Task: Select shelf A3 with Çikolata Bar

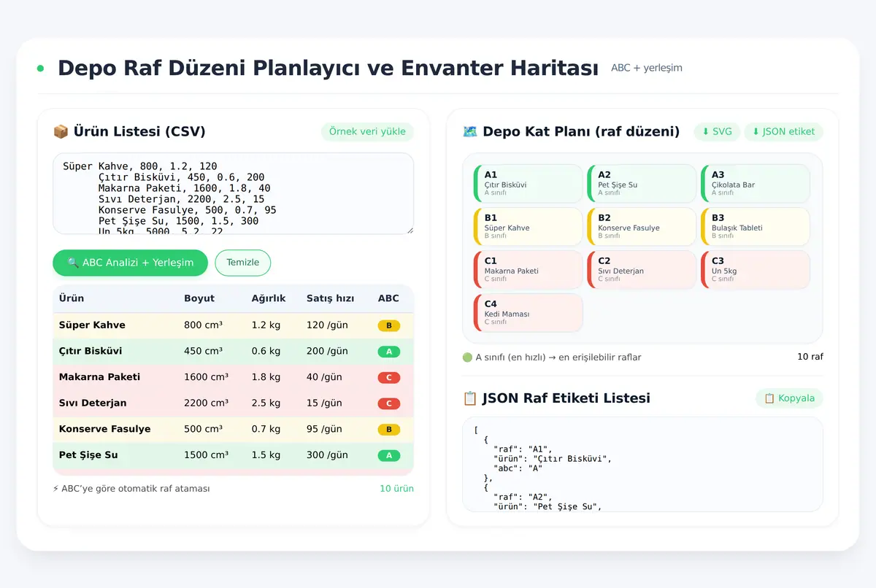Action: click(756, 184)
